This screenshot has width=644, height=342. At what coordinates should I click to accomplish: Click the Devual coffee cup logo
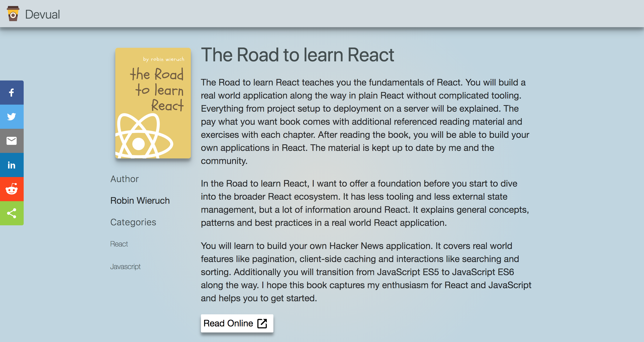(13, 14)
